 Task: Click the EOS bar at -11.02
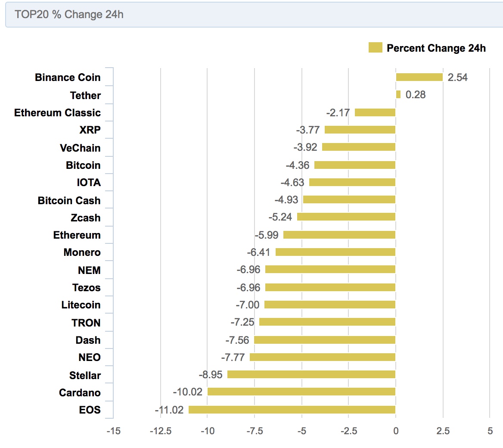(292, 410)
